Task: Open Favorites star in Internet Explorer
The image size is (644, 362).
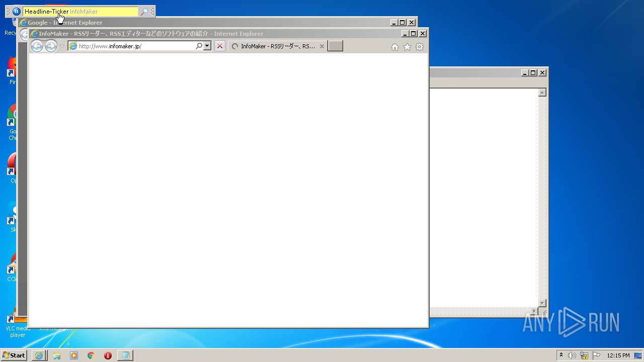Action: click(407, 47)
